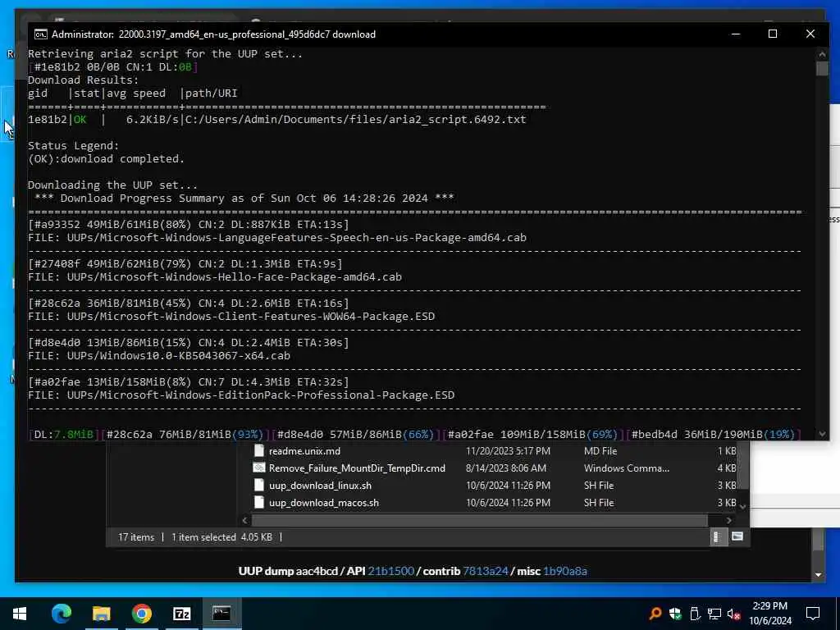The image size is (840, 630).
Task: Click the '17 items' status text
Action: [x=136, y=537]
